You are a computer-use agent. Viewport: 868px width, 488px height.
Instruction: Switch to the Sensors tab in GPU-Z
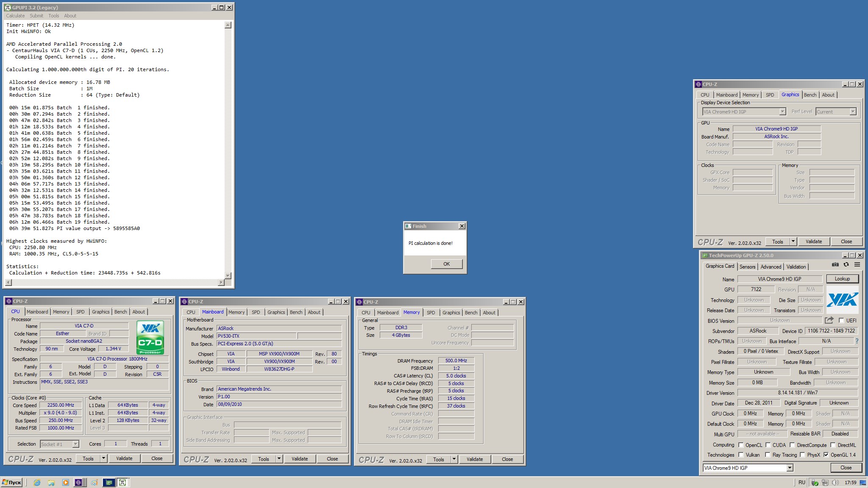[x=747, y=267]
